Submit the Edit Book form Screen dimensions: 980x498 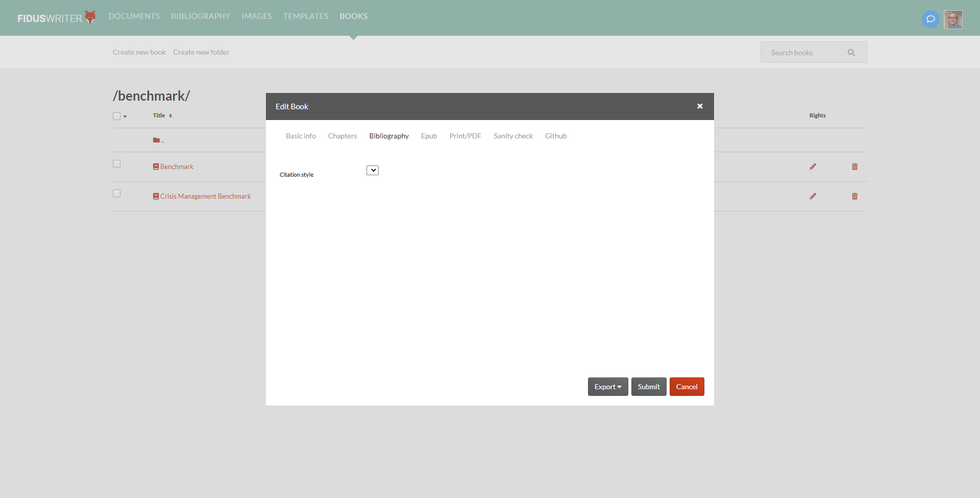point(648,387)
